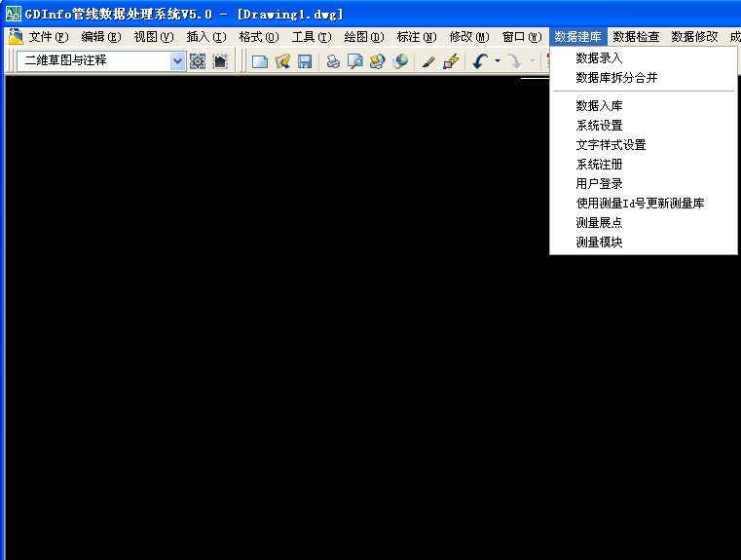Open the 标注(N) menu
The height and width of the screenshot is (560, 741).
417,37
